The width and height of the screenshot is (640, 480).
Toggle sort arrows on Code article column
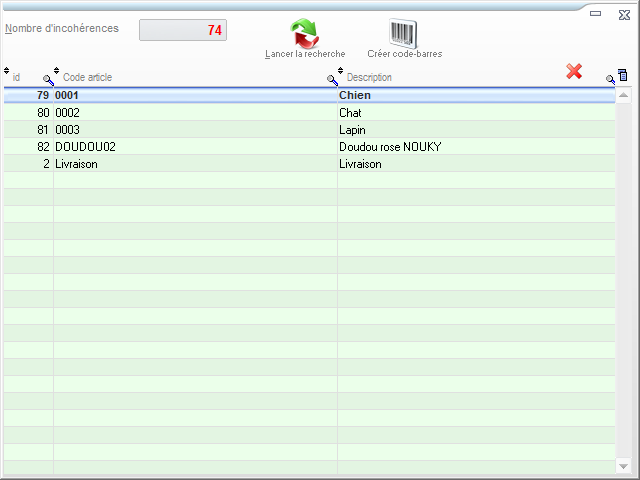click(x=57, y=71)
